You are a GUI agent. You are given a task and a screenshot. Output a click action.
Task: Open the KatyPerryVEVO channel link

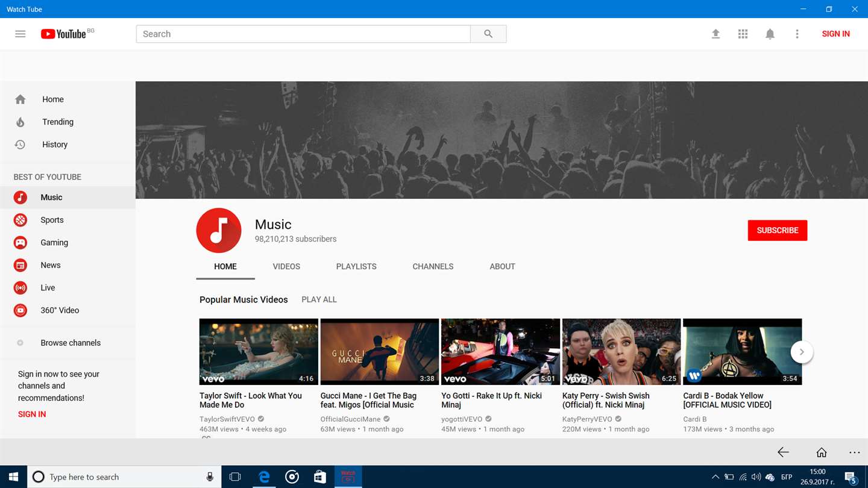(x=587, y=419)
